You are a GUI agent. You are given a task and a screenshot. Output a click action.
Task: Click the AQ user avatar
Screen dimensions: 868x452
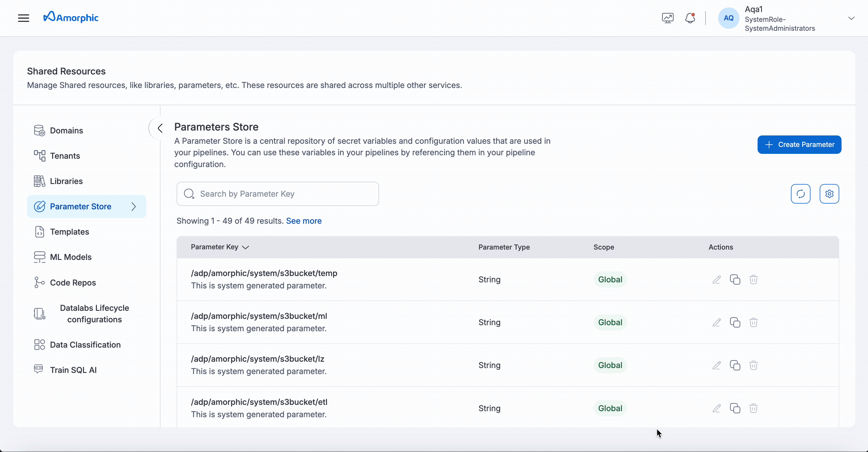click(728, 18)
